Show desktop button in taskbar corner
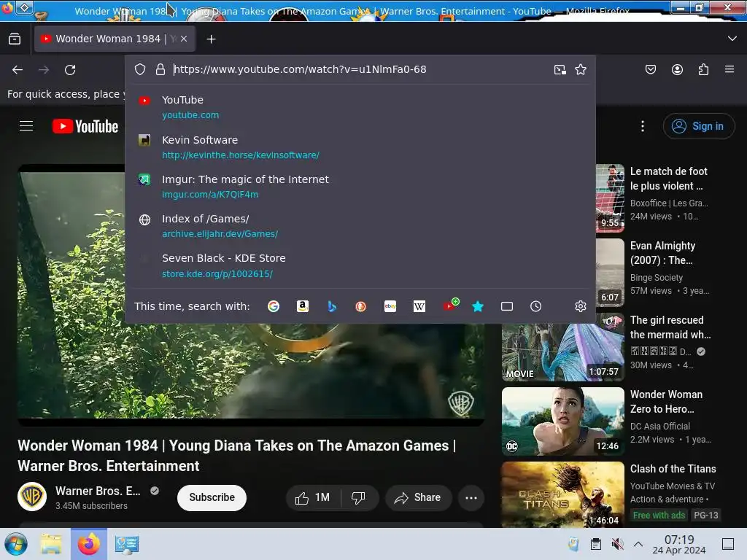The width and height of the screenshot is (747, 560). (728, 544)
